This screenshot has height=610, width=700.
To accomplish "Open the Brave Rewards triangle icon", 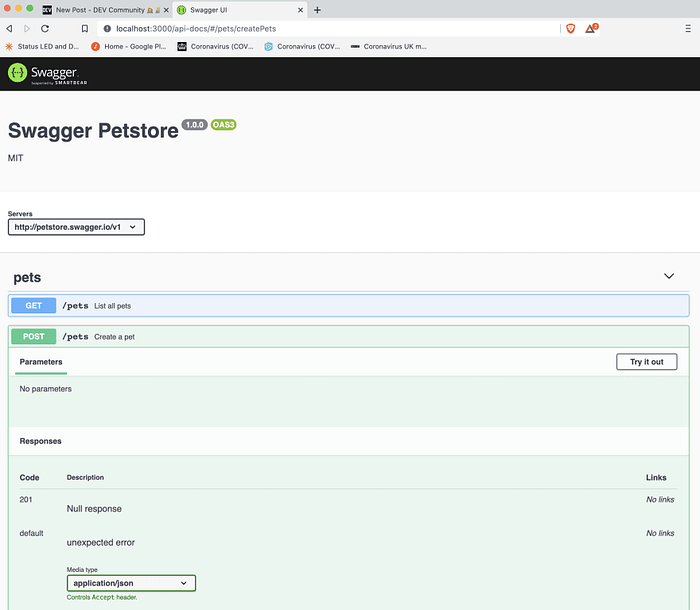I will pyautogui.click(x=591, y=29).
